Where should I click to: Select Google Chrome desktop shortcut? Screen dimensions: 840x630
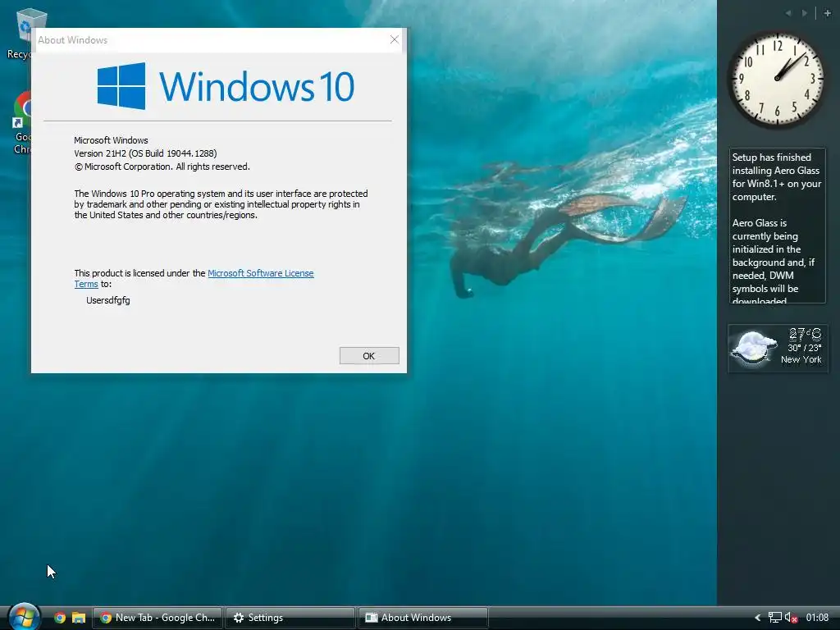pyautogui.click(x=21, y=123)
